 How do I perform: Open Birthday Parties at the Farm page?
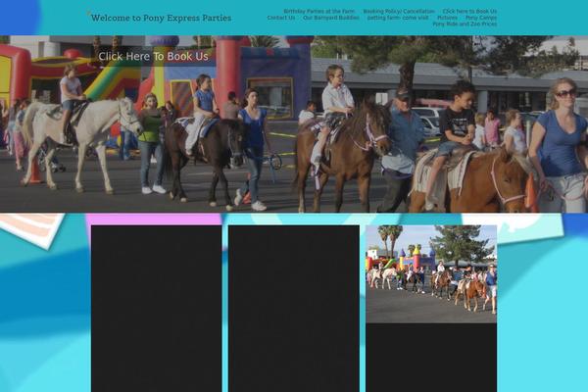point(318,11)
